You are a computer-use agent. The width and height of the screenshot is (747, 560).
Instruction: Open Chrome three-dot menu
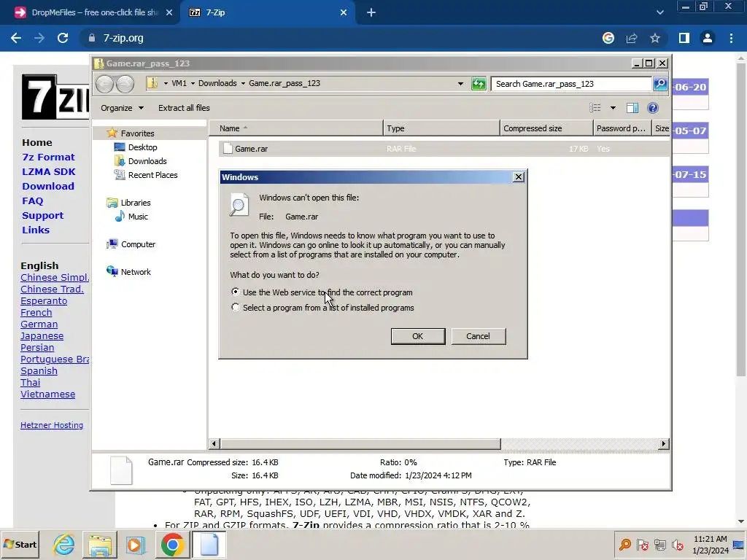[x=731, y=38]
